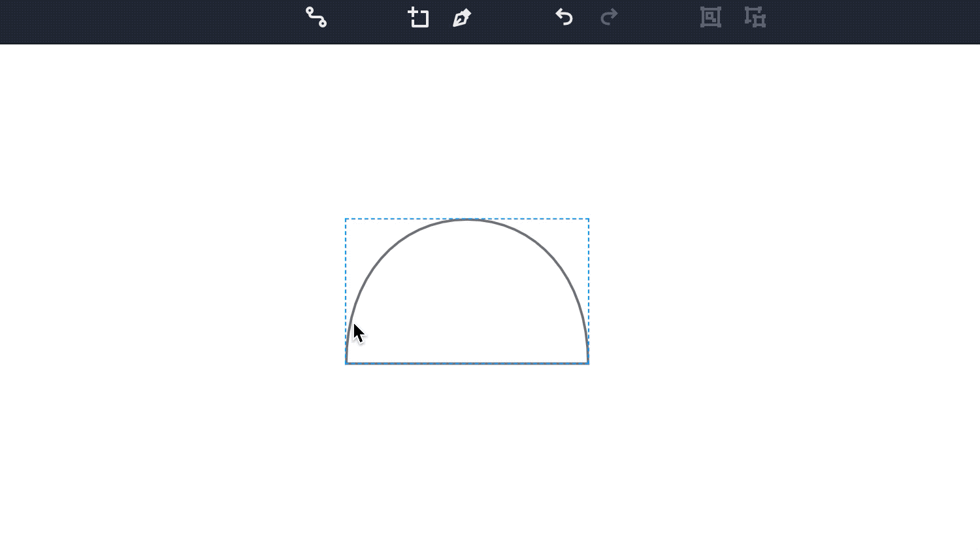Click the selection box's top-left corner
Viewport: 980px width, 550px height.
pyautogui.click(x=346, y=219)
